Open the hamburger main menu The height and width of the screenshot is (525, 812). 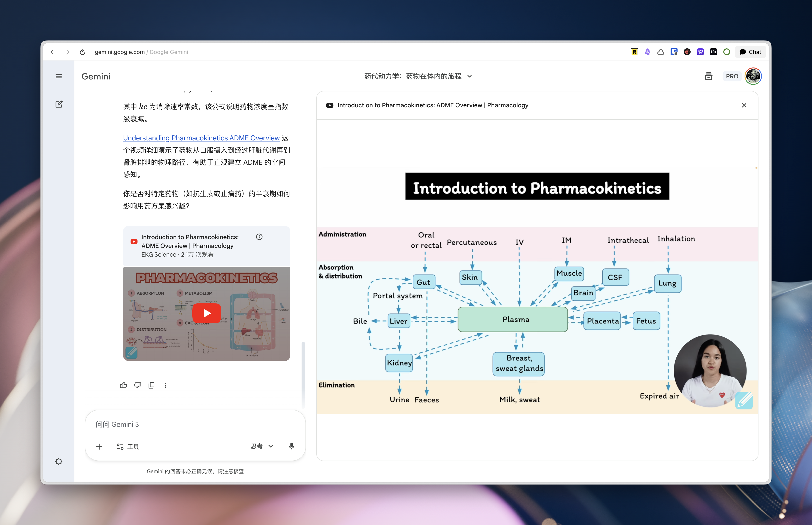point(59,76)
